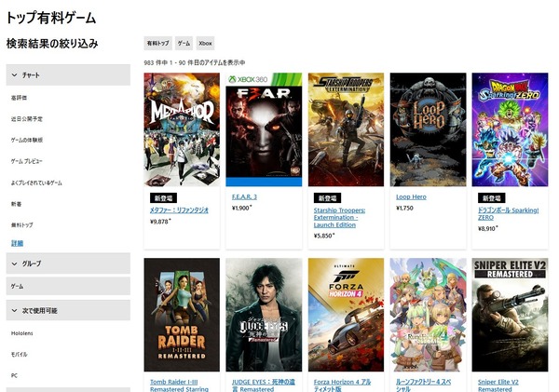Open the F.E.A.R. 3 title link
559x392 pixels.
[244, 196]
